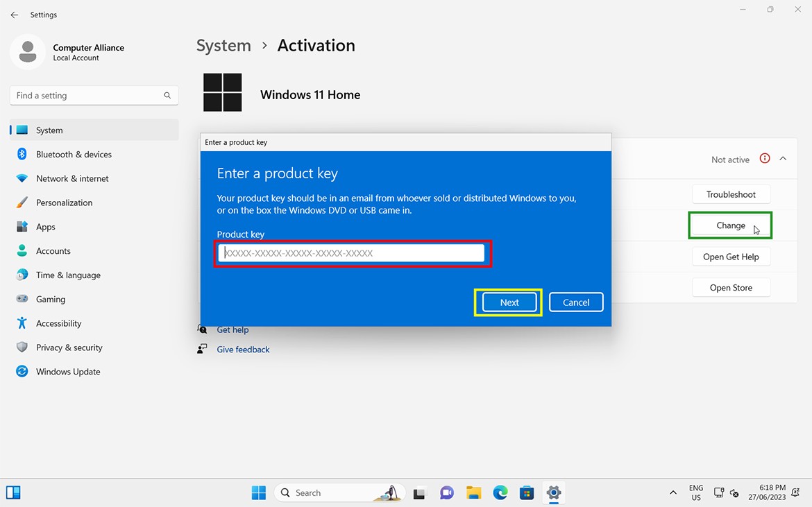Cancel the product key dialog
Image resolution: width=812 pixels, height=507 pixels.
coord(575,302)
